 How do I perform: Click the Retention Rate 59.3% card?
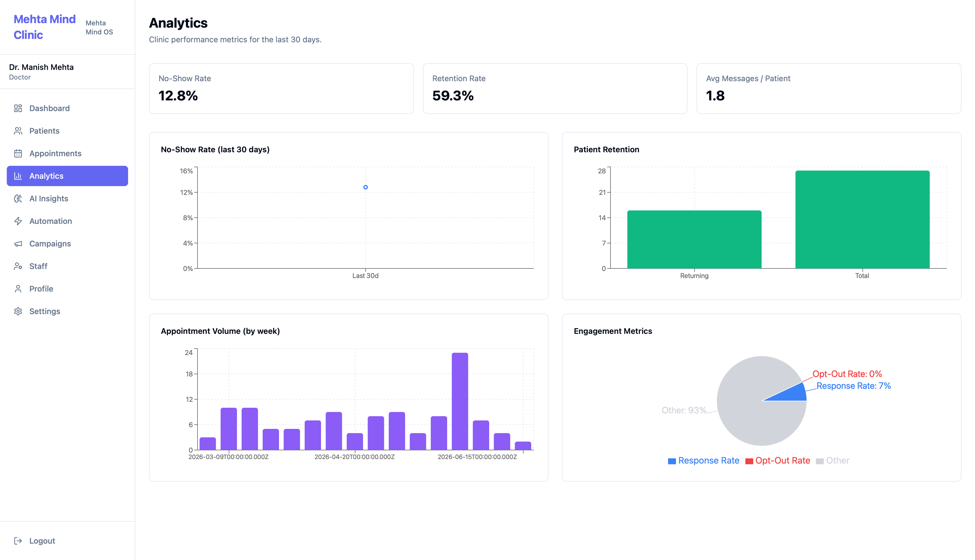pos(555,89)
